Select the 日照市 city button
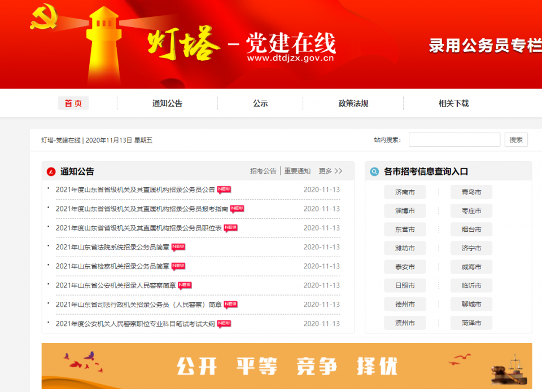This screenshot has width=542, height=392. tap(405, 285)
